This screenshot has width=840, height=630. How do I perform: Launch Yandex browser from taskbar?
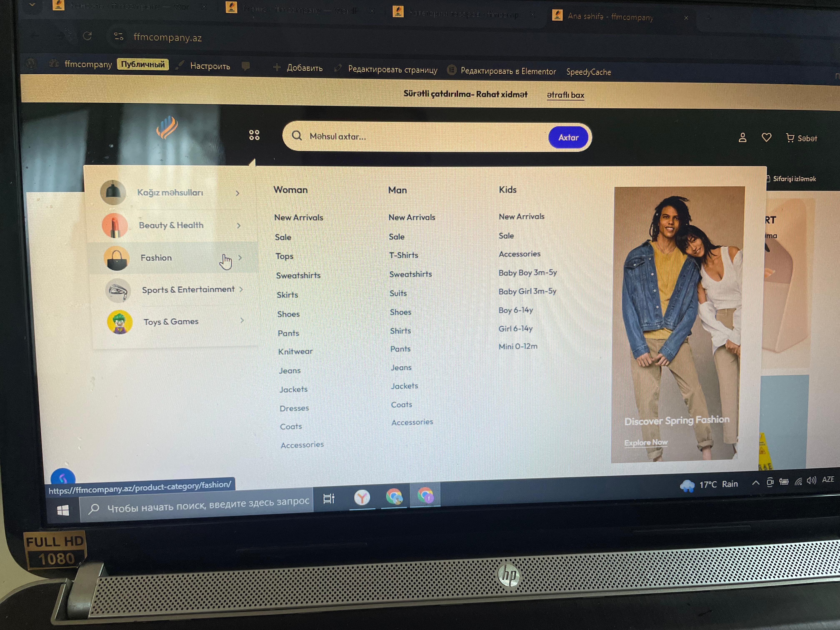click(x=362, y=497)
